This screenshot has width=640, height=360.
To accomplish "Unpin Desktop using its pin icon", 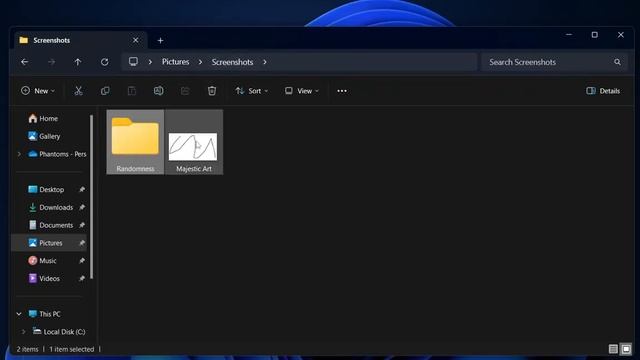I will (x=82, y=189).
